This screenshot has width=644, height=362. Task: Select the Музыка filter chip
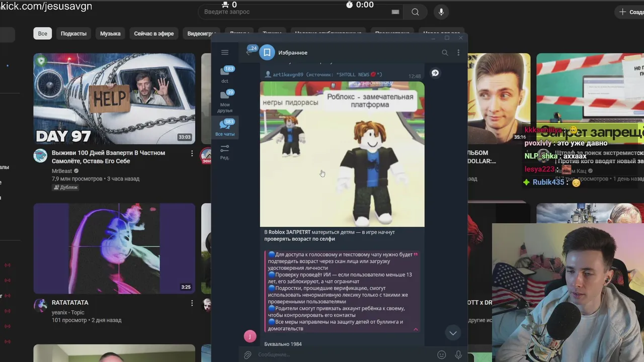[110, 34]
